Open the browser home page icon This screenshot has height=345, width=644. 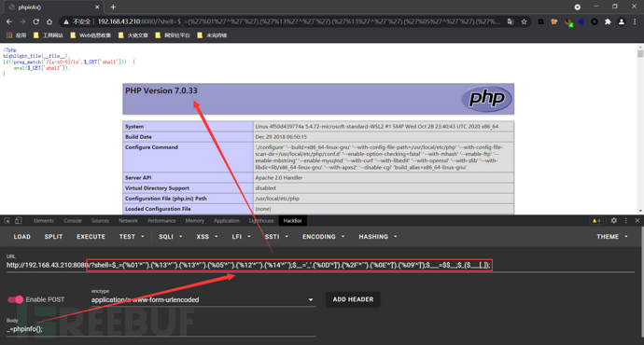point(49,21)
